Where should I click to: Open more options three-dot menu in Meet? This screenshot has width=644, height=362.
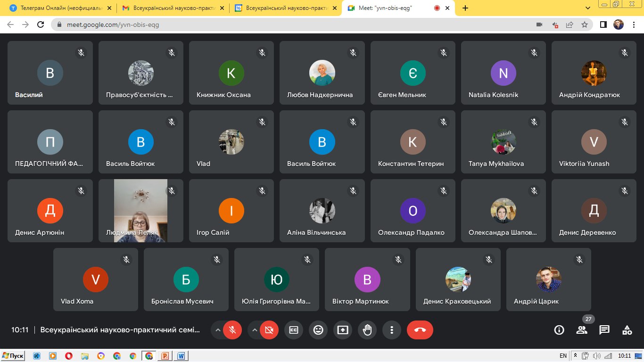click(391, 330)
